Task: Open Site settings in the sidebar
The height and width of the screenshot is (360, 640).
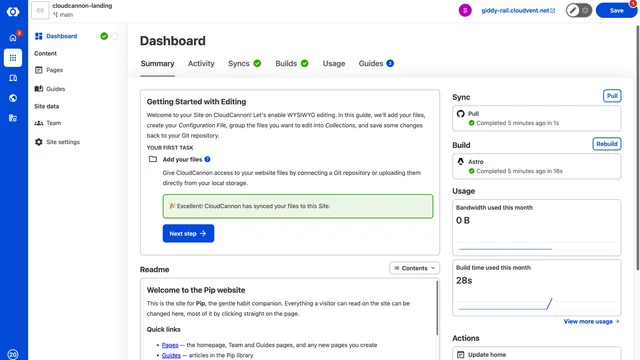Action: click(x=63, y=142)
